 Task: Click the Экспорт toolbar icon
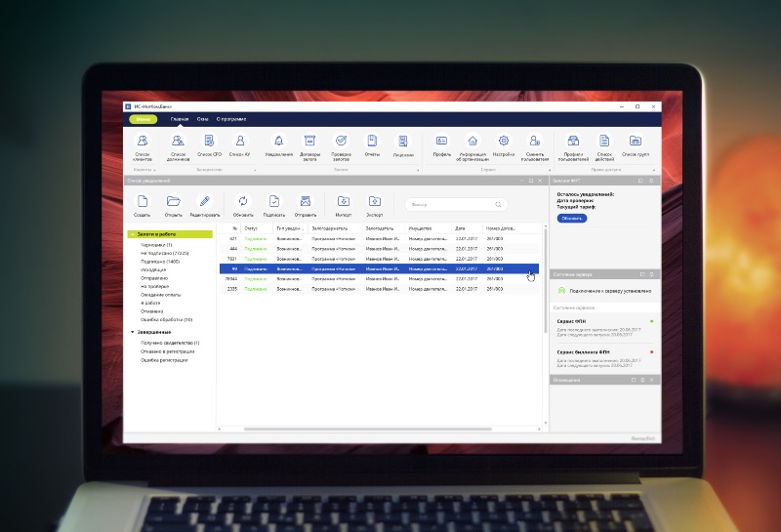click(375, 201)
